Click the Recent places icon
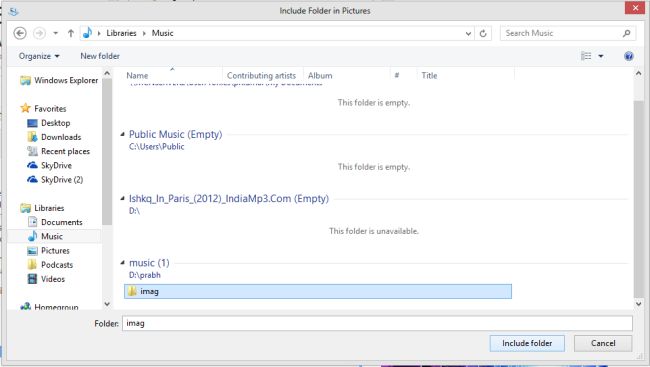650x367 pixels. pos(32,151)
